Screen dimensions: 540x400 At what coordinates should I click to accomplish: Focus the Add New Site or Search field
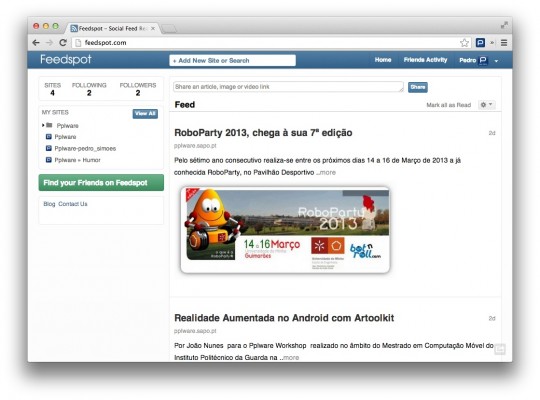pos(232,60)
